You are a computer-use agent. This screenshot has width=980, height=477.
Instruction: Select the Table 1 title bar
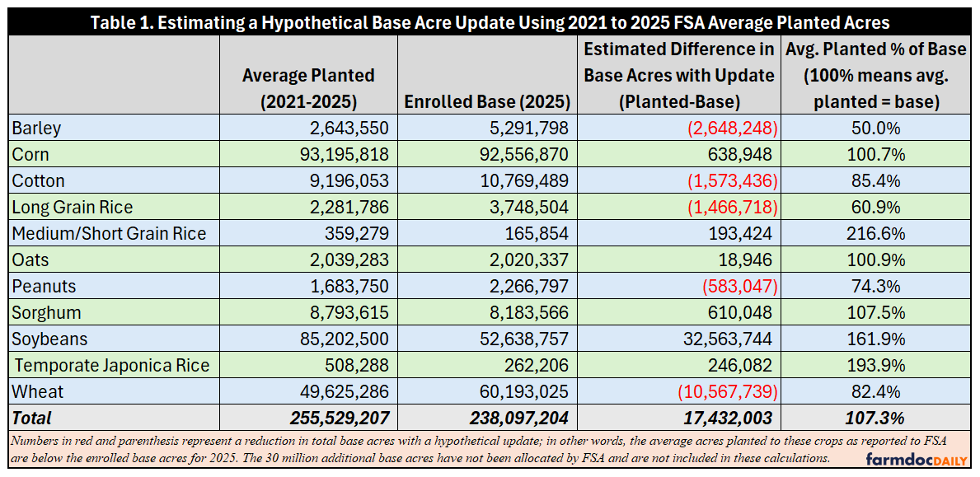490,22
